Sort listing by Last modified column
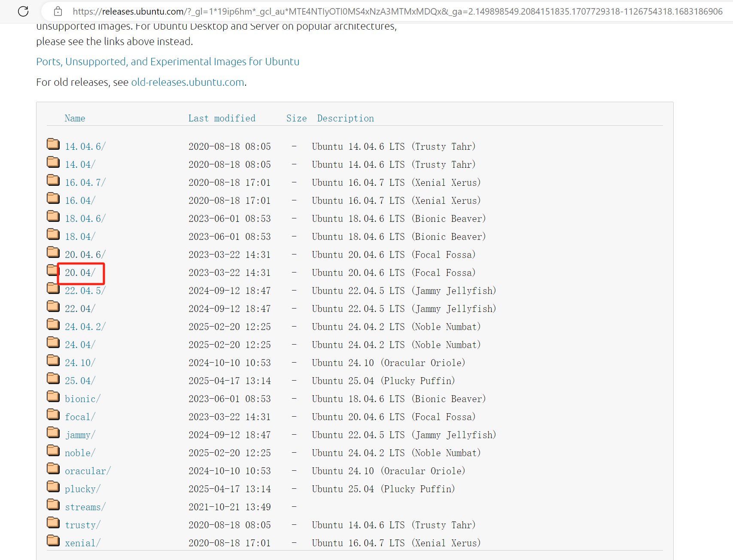 point(222,118)
